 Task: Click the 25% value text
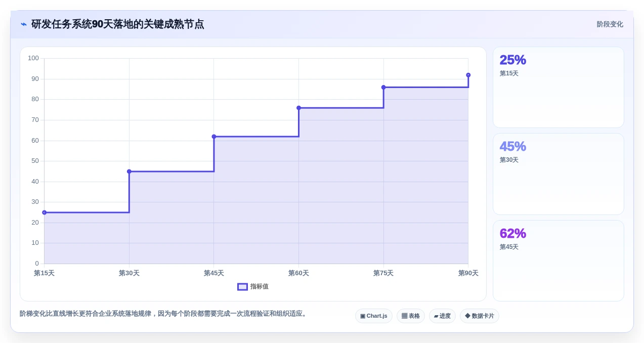click(x=513, y=60)
